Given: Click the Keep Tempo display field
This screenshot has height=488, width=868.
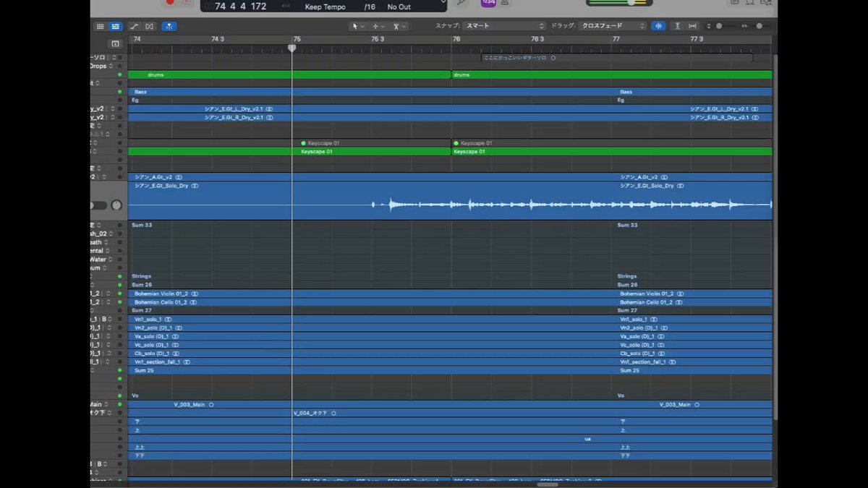Looking at the screenshot, I should point(325,7).
